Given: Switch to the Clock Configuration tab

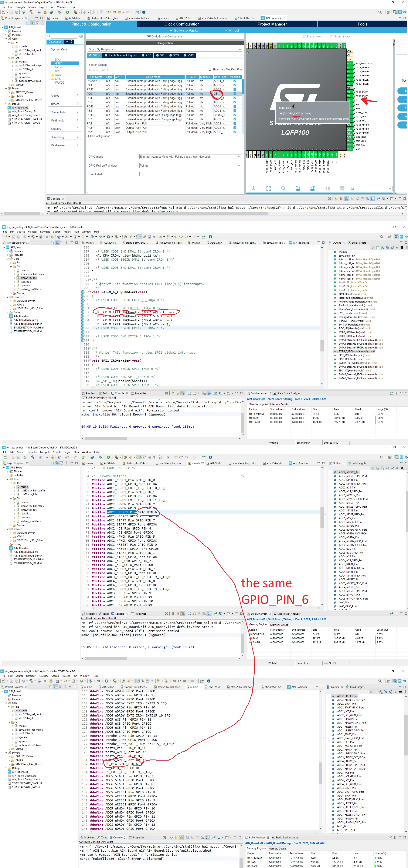Looking at the screenshot, I should click(182, 24).
